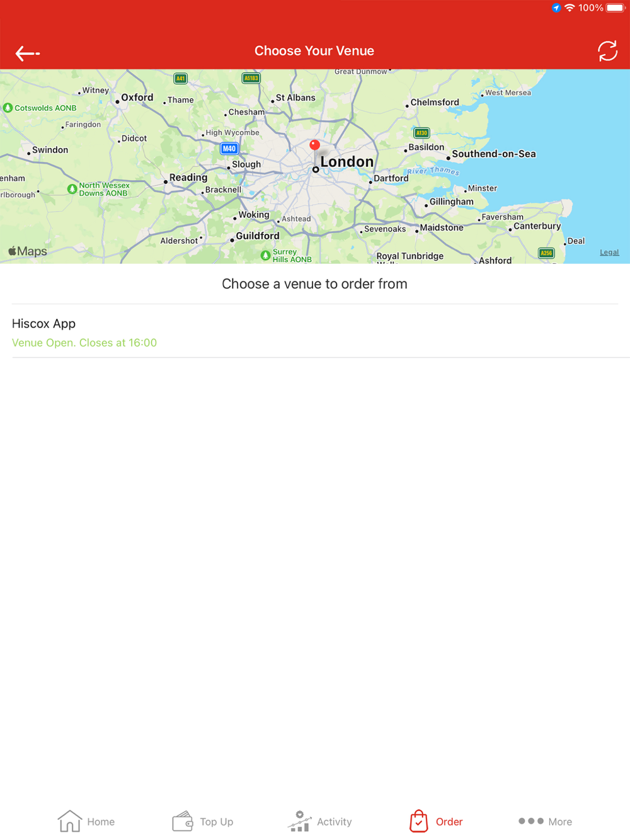The height and width of the screenshot is (840, 630).
Task: Click the battery indicator in status bar
Action: (616, 8)
